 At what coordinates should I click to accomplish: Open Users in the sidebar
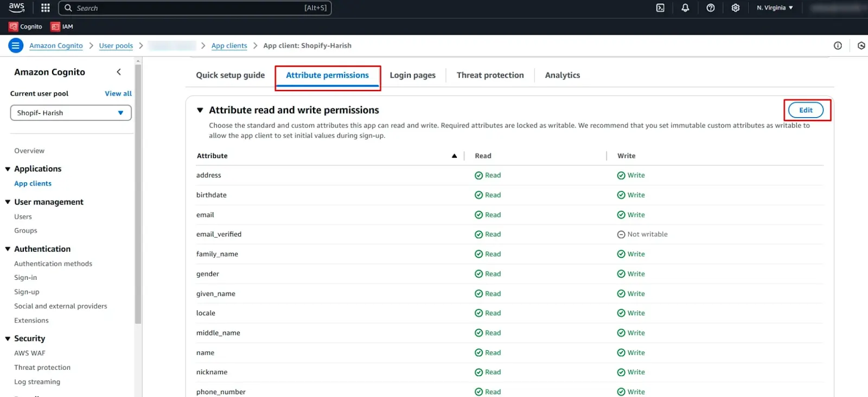coord(23,216)
